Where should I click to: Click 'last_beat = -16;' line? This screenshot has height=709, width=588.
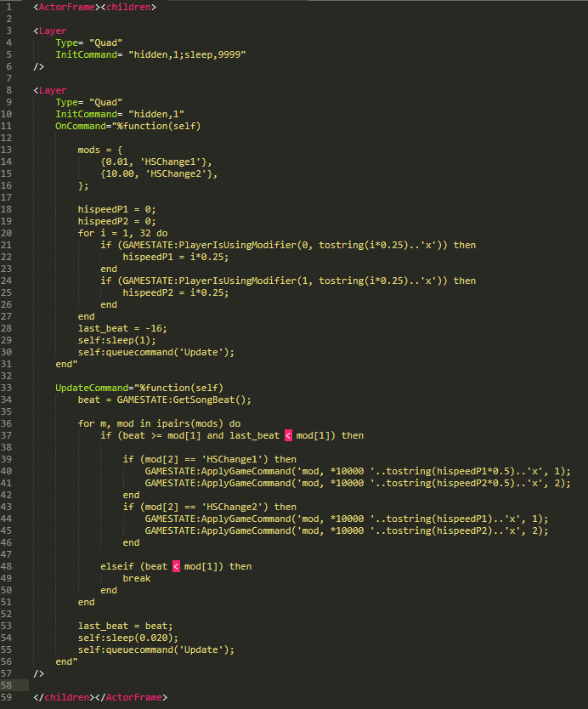click(x=122, y=329)
